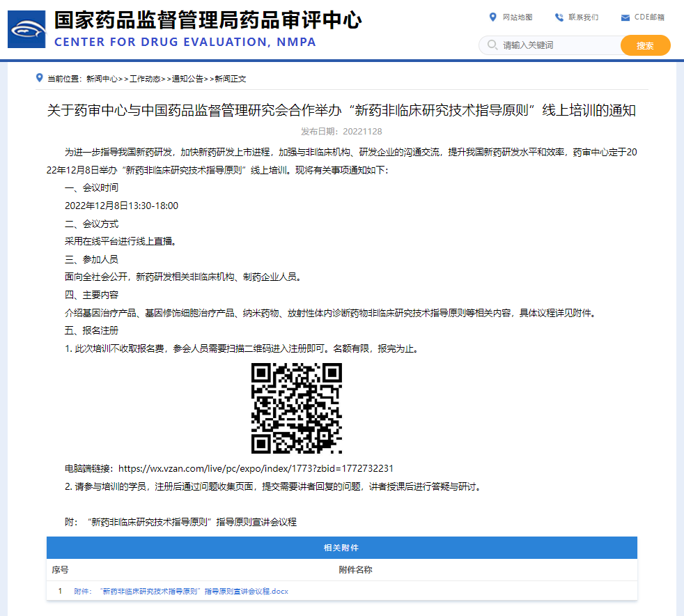Click the line beginning 面向全社会公开
Screen dimensions: 684x616
pos(183,277)
